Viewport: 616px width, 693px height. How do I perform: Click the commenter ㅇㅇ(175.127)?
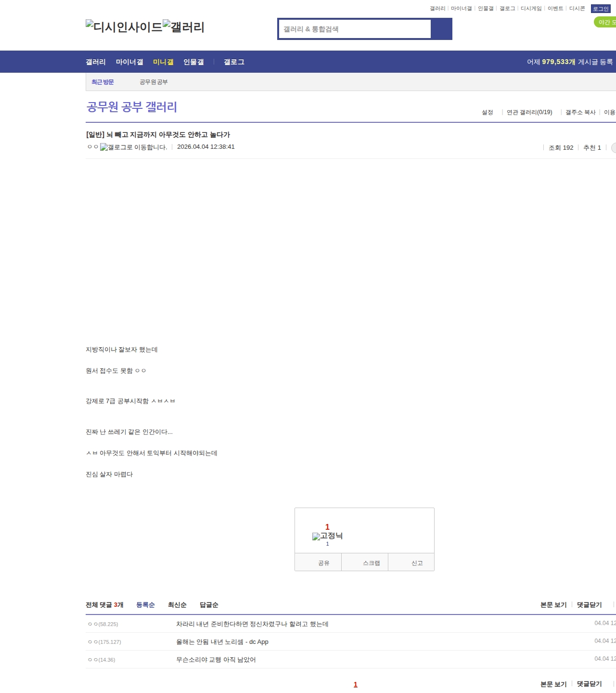click(104, 642)
